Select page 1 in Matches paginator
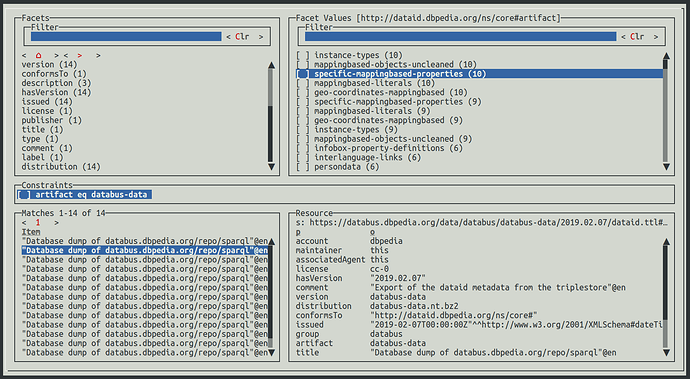690x379 pixels. [38, 222]
